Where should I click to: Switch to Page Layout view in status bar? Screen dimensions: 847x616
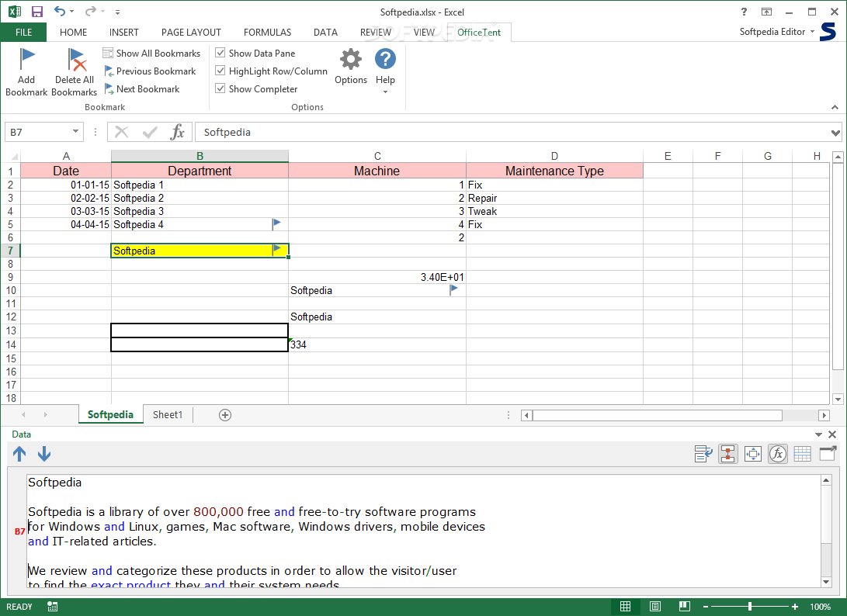click(x=655, y=606)
